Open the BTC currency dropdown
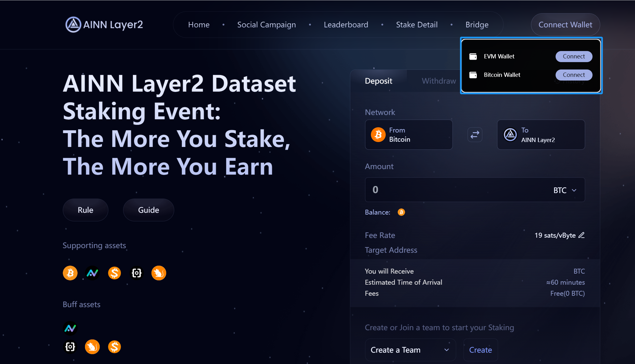Viewport: 635px width, 364px height. point(565,190)
